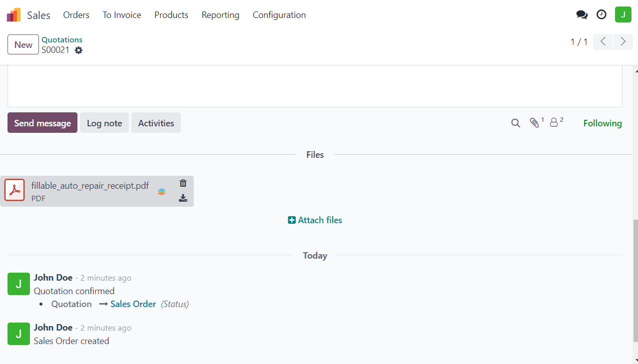Open the Orders menu
Viewport: 638px width, 364px height.
click(76, 15)
